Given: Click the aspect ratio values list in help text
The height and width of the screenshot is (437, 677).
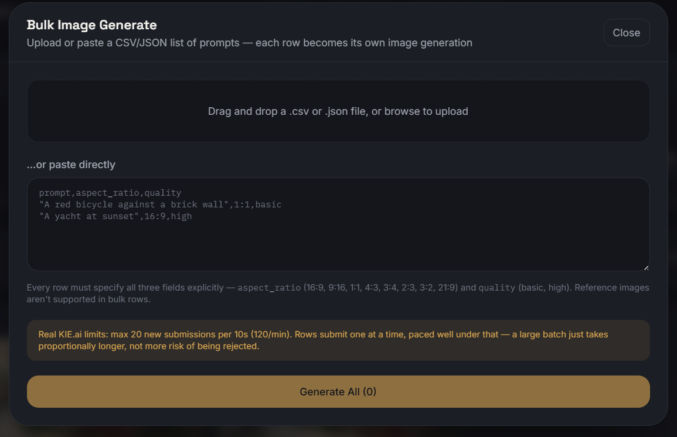Looking at the screenshot, I should pyautogui.click(x=380, y=288).
